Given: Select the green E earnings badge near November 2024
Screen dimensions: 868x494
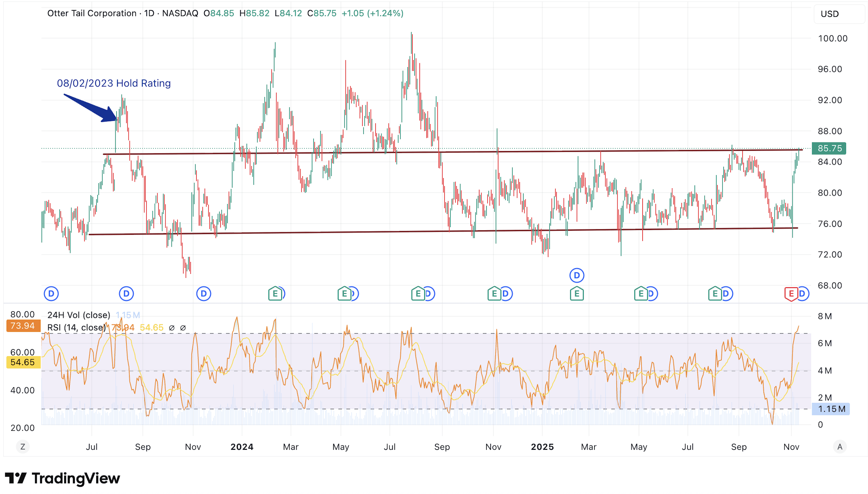Looking at the screenshot, I should click(x=494, y=294).
